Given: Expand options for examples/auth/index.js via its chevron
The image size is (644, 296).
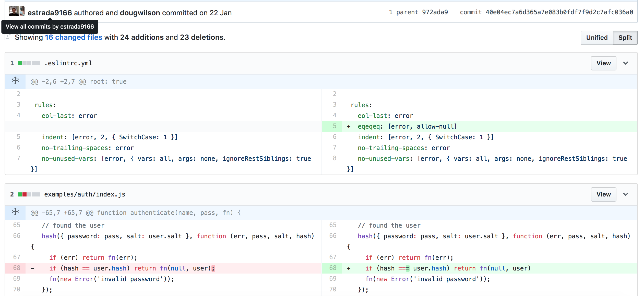Looking at the screenshot, I should 626,194.
